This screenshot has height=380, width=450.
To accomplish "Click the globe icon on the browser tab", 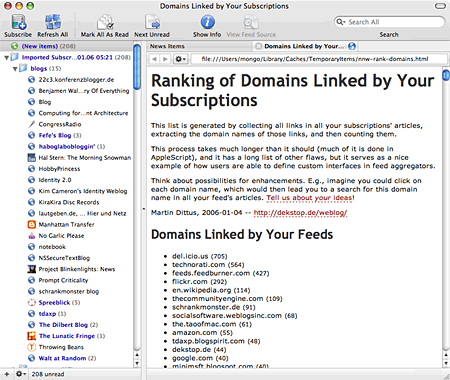I will coord(352,46).
